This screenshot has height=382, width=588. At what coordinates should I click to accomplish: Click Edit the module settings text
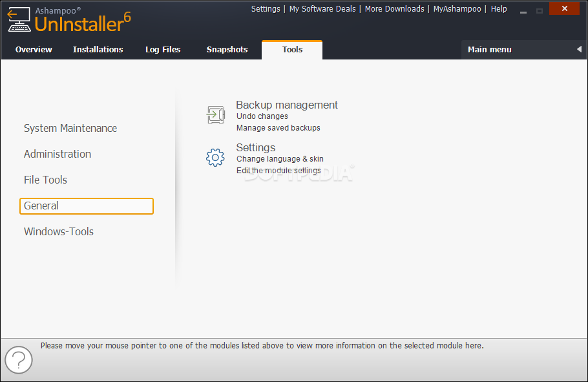coord(278,171)
